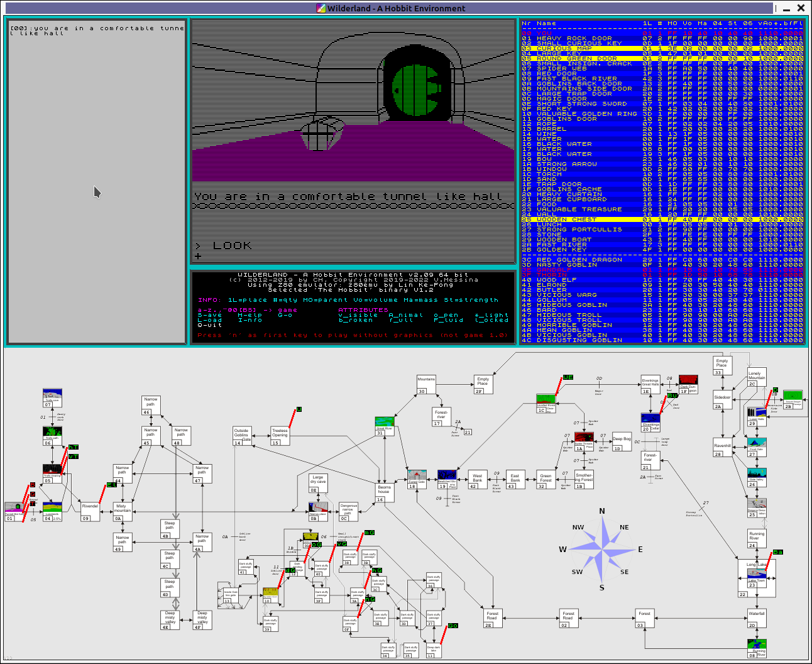
Task: Select the Waterfall node 2D
Action: (x=757, y=619)
